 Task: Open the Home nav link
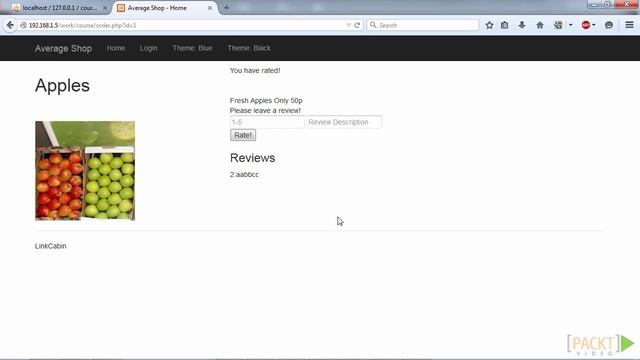pos(116,48)
